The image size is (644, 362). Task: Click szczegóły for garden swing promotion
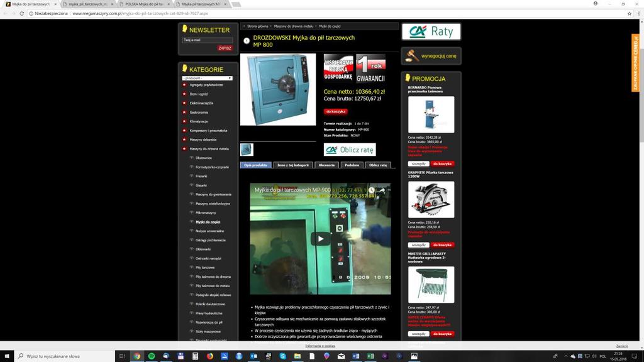point(418,334)
